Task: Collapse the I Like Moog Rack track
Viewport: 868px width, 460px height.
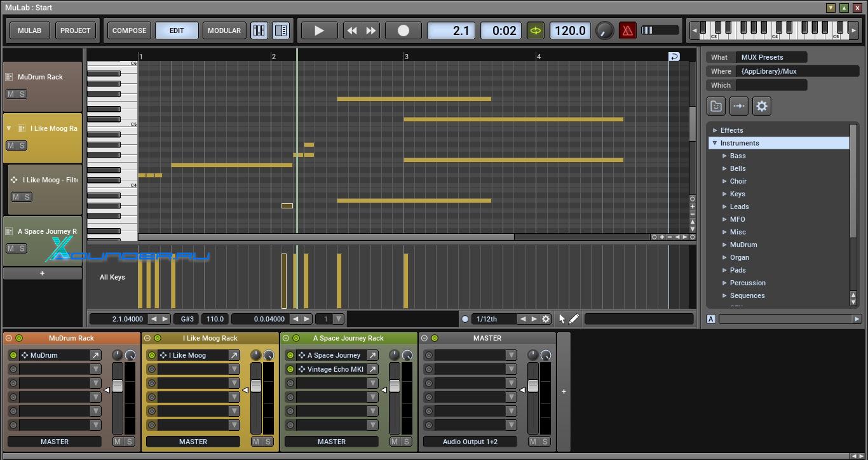Action: [x=9, y=128]
